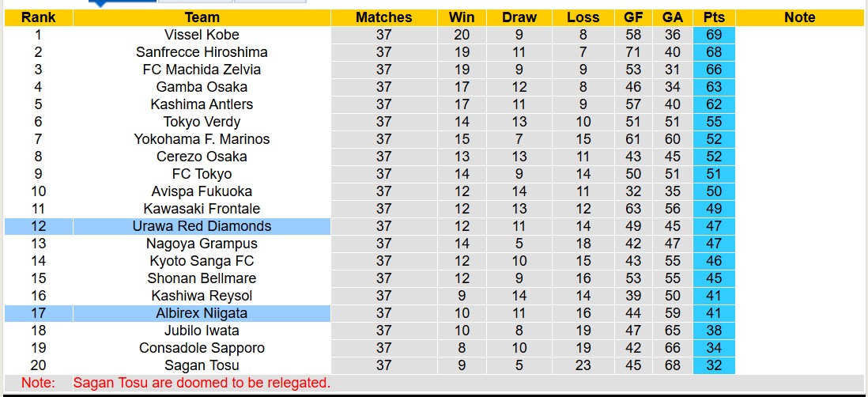The width and height of the screenshot is (868, 397).
Task: Select the Draw column header
Action: [519, 17]
